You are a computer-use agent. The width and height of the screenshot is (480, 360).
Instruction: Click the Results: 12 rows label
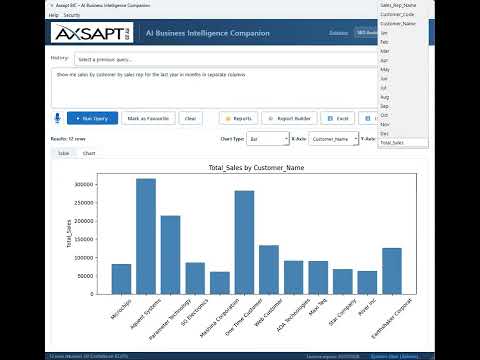(x=68, y=139)
